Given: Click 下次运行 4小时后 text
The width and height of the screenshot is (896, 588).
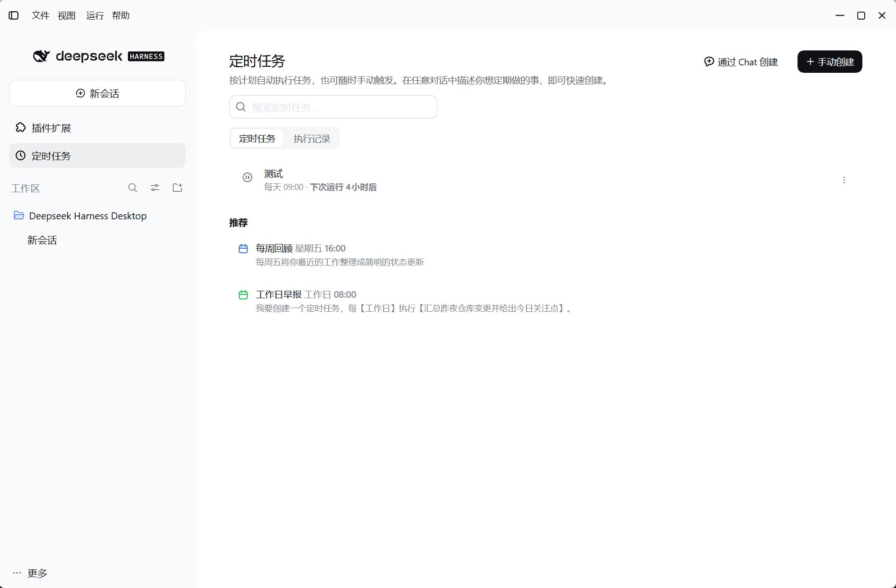Looking at the screenshot, I should 343,187.
